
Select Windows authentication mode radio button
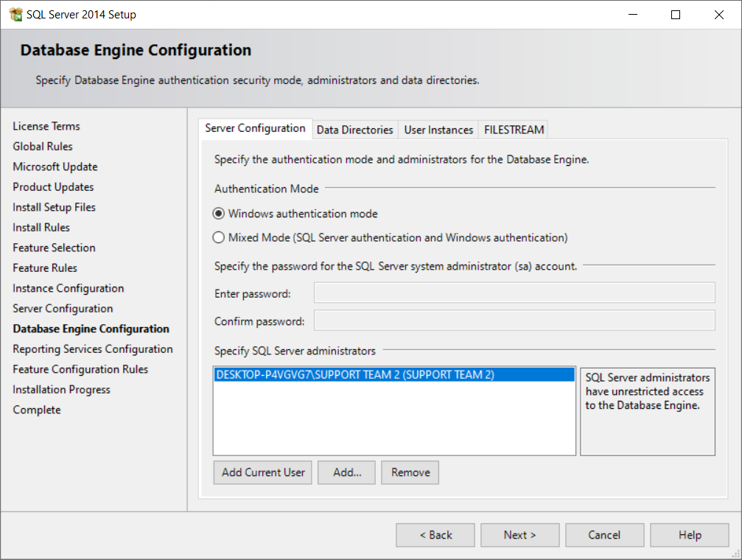(x=218, y=214)
